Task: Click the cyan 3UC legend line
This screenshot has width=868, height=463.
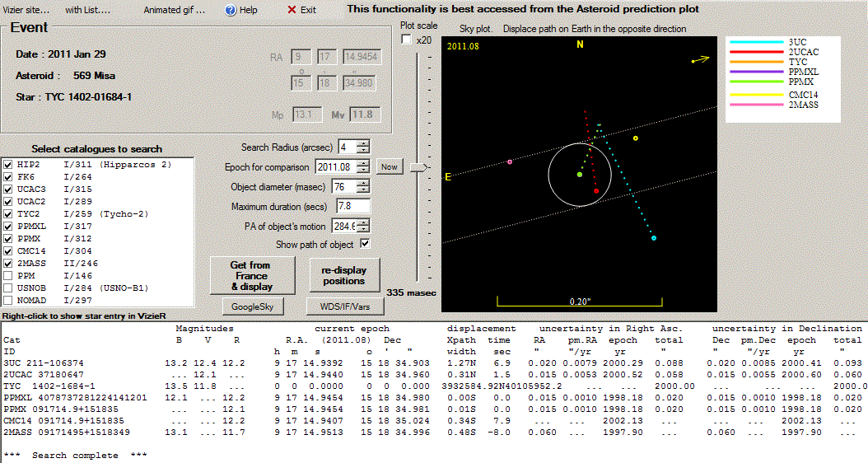Action: [x=757, y=42]
